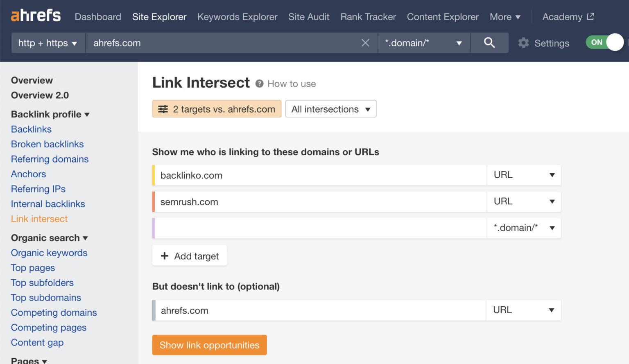Viewport: 629px width, 364px height.
Task: Click the empty third target input field
Action: tap(319, 228)
